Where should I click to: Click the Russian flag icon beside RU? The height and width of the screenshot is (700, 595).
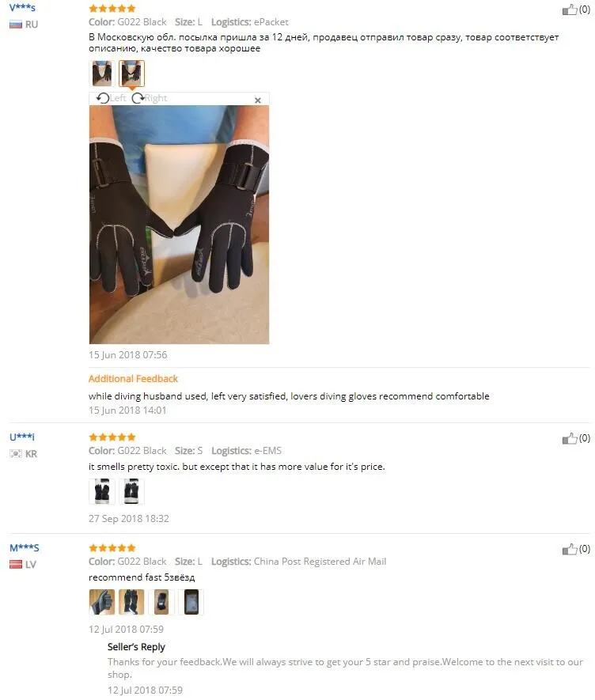pos(16,25)
